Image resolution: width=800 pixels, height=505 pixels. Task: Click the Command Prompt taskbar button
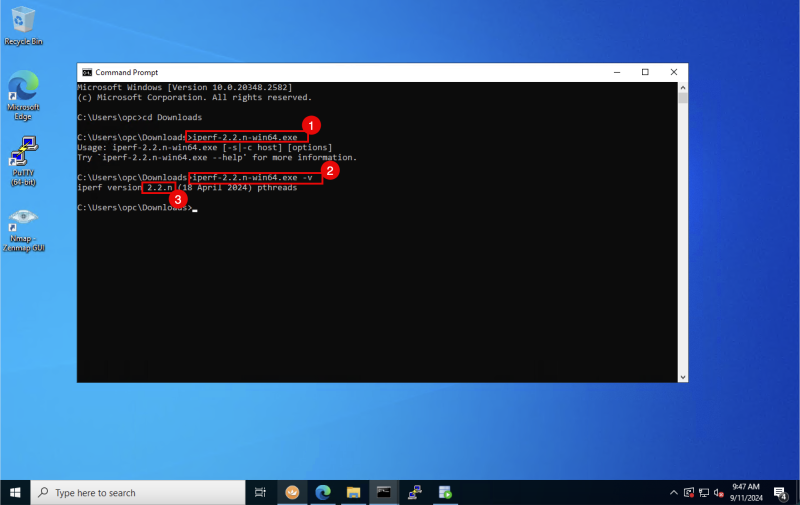pyautogui.click(x=384, y=492)
